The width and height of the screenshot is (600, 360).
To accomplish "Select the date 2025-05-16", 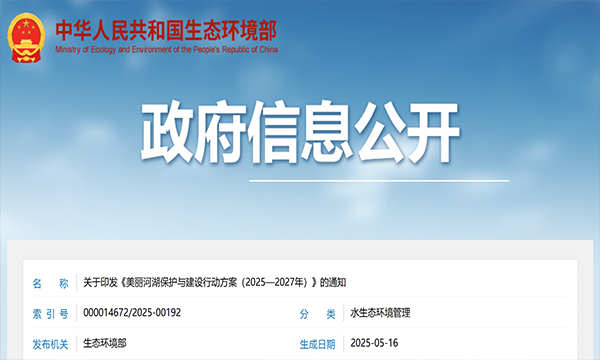I will pyautogui.click(x=374, y=343).
